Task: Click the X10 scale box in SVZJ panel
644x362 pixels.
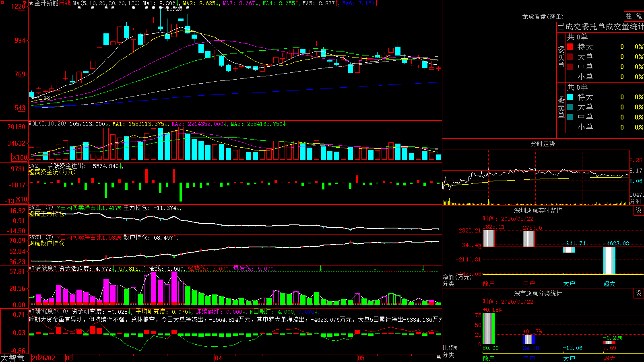Action: 21,199
